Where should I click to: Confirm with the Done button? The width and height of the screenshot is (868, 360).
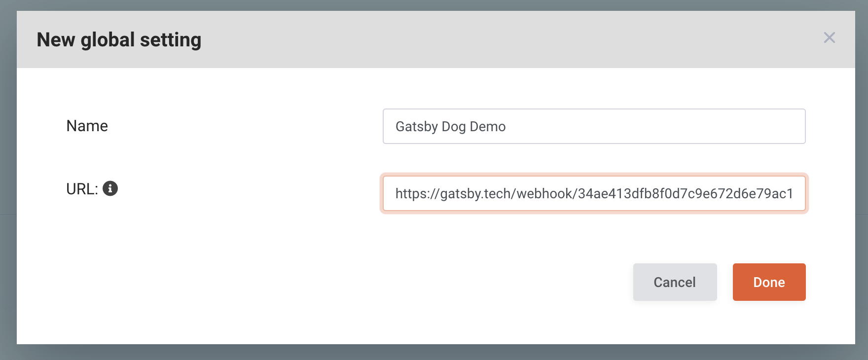tap(769, 282)
